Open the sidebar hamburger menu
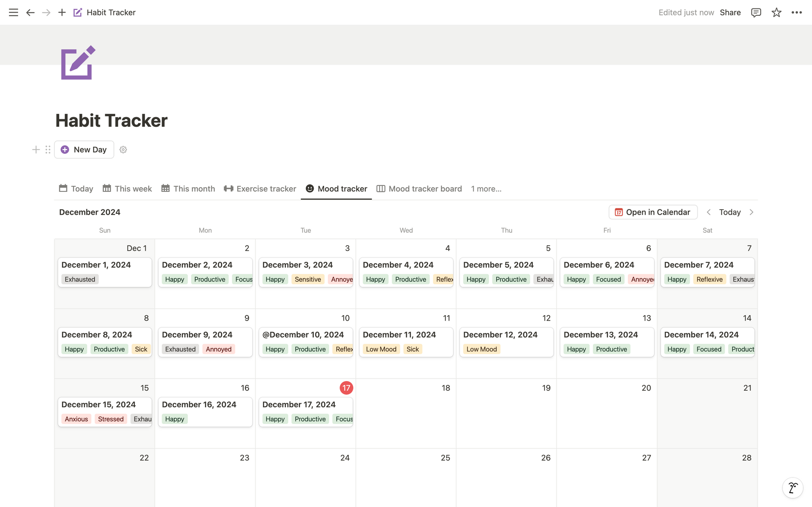This screenshot has height=507, width=812. pos(13,13)
